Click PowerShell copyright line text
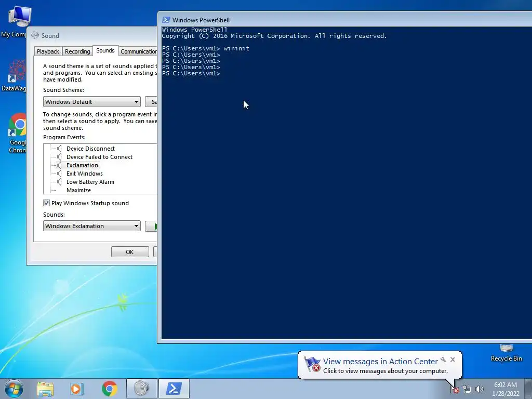This screenshot has height=399, width=532. [x=274, y=36]
